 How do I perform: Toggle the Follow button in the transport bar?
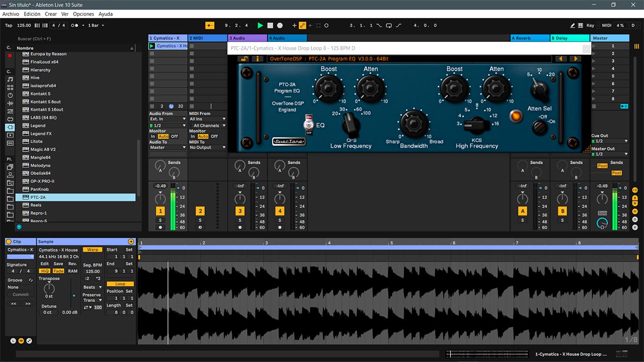pyautogui.click(x=210, y=25)
